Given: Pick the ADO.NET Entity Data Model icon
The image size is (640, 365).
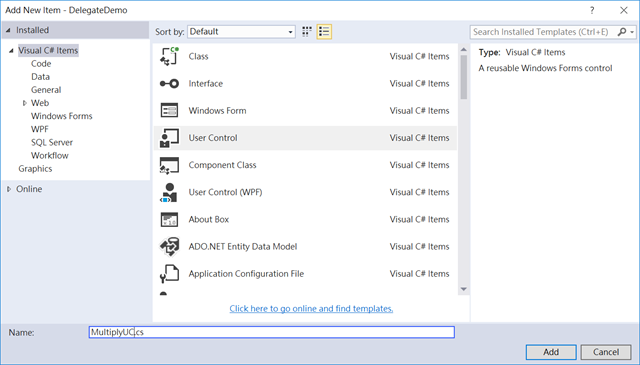Looking at the screenshot, I should 169,247.
